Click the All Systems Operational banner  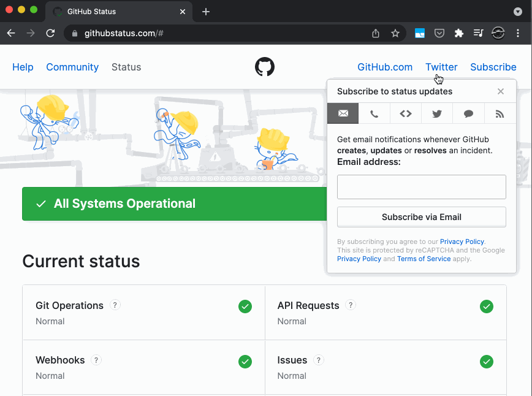175,204
